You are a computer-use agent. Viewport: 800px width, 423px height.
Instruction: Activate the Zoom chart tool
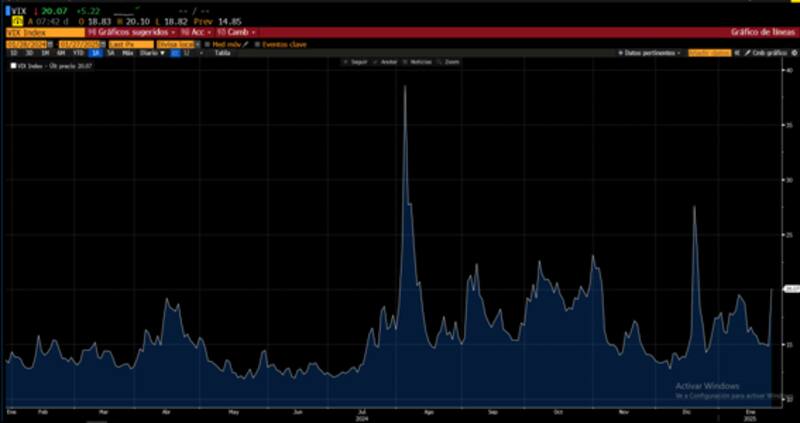coord(449,62)
